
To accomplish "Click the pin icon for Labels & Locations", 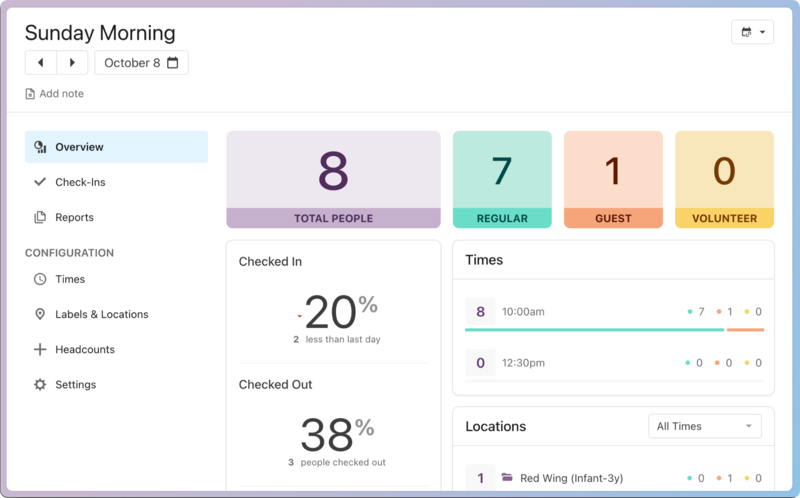I will point(40,314).
